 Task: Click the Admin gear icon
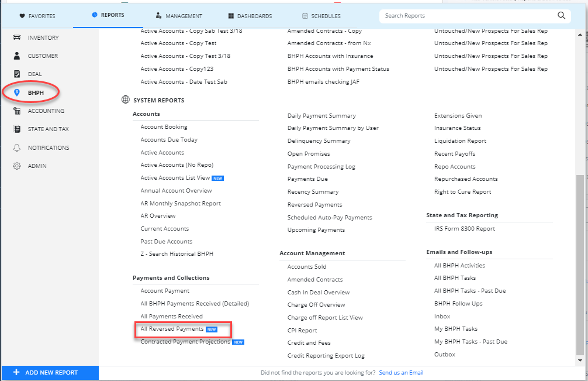point(17,166)
